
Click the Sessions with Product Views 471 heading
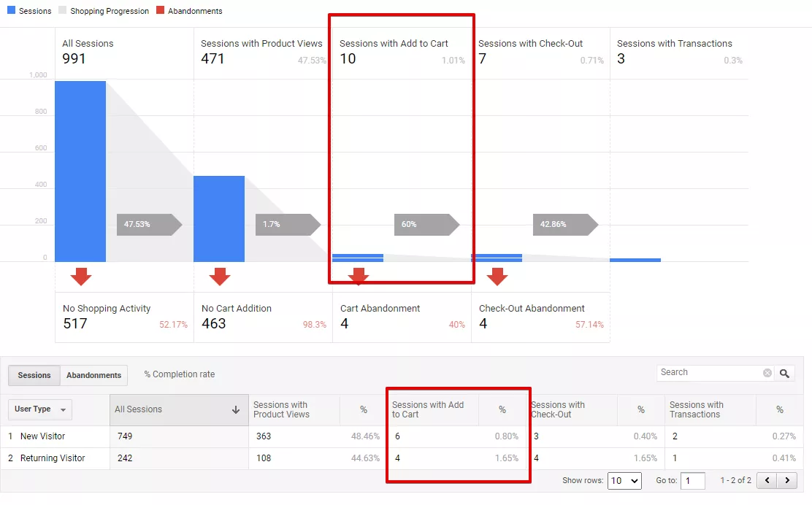[261, 52]
